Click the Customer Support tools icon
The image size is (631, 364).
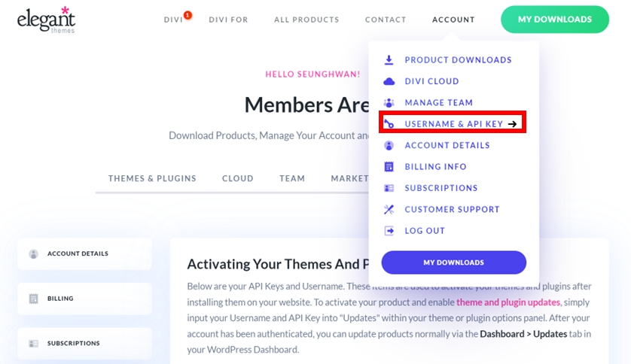[x=389, y=209]
